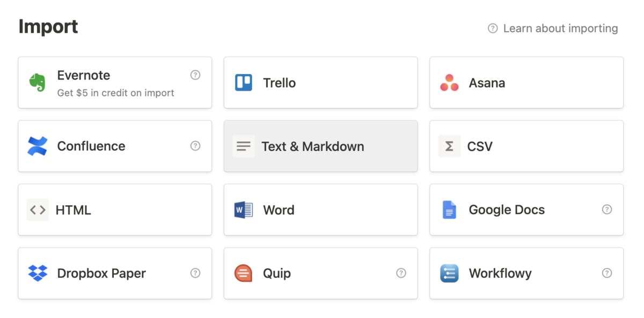Viewport: 644px width, 318px height.
Task: Click the Confluence logo icon
Action: click(x=38, y=146)
